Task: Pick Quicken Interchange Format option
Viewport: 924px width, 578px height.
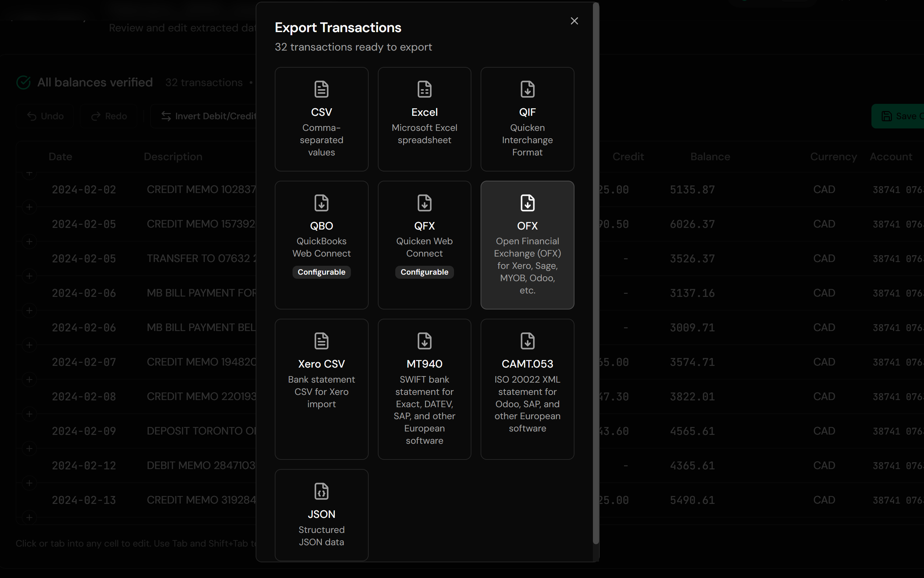Action: click(527, 119)
